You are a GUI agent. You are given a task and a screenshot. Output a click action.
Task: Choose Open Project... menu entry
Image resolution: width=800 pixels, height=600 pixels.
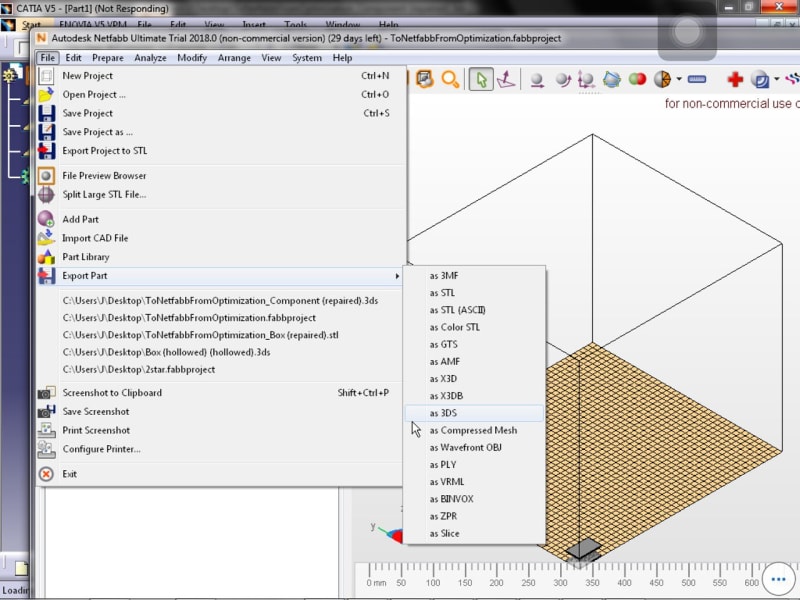[x=221, y=94]
